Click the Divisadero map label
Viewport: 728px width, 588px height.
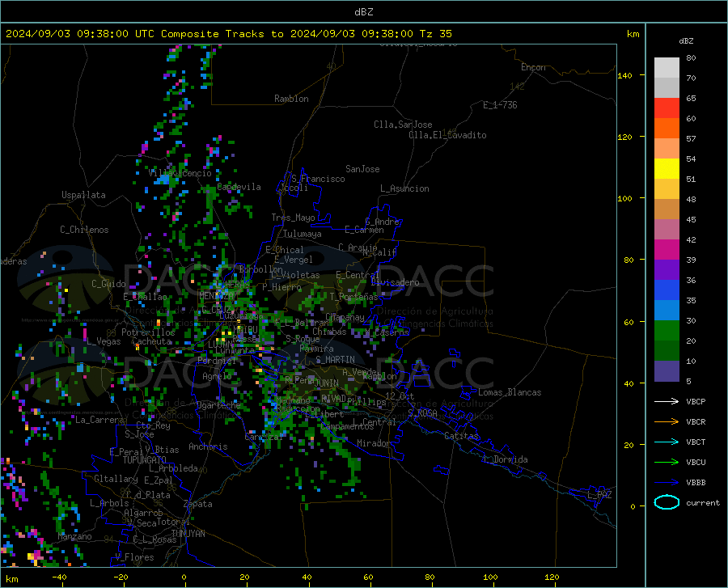click(x=395, y=282)
